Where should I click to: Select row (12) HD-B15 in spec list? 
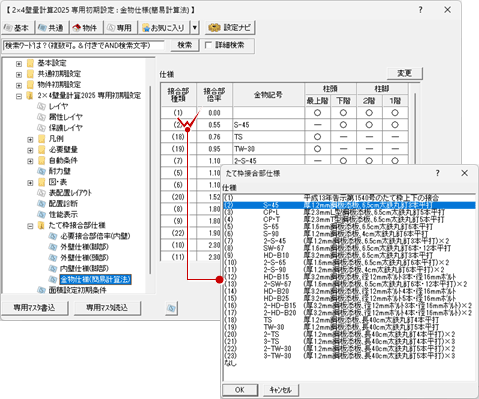tap(349, 277)
